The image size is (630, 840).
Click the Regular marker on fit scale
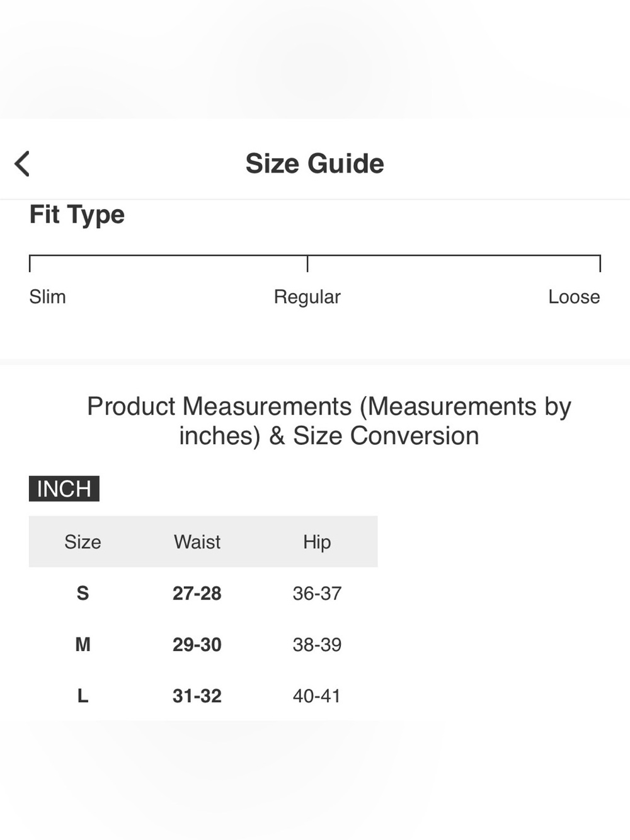tap(307, 263)
